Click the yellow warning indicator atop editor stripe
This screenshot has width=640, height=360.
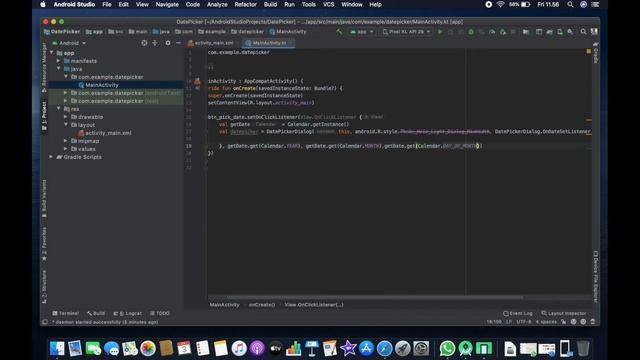click(589, 51)
